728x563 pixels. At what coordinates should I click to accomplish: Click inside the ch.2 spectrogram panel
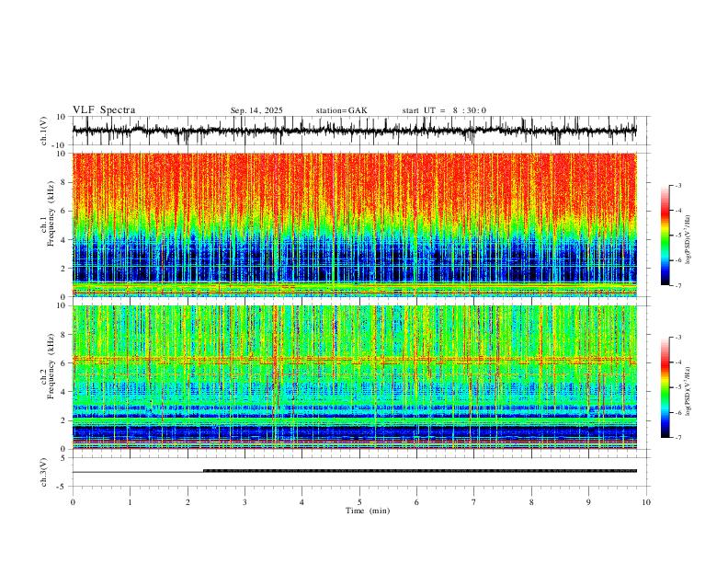pyautogui.click(x=354, y=377)
